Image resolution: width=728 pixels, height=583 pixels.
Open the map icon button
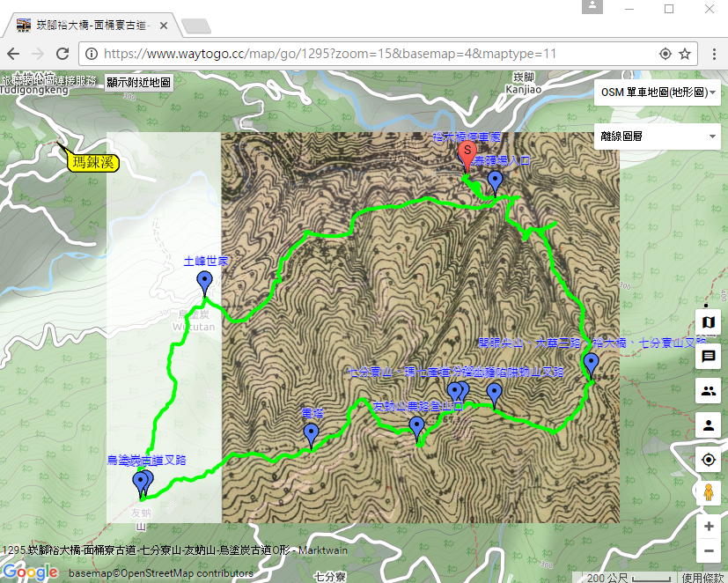click(x=708, y=323)
